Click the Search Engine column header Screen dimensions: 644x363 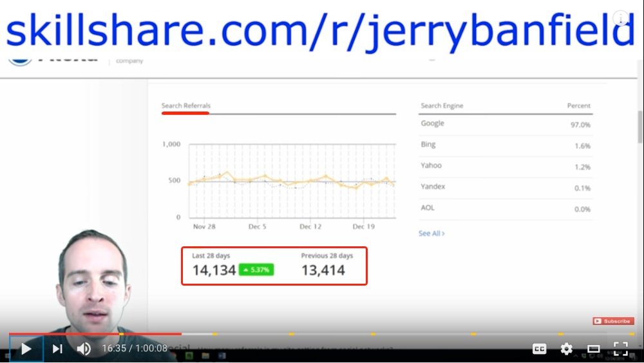tap(442, 106)
